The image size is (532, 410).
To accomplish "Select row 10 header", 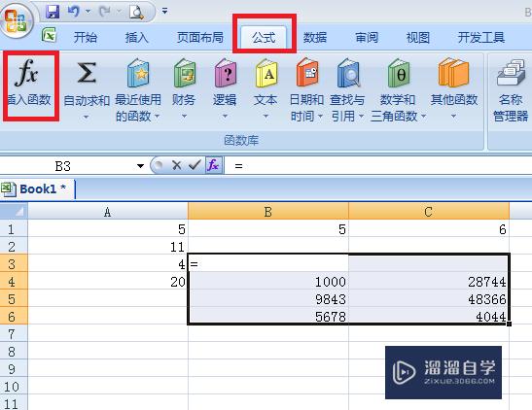I will 14,387.
